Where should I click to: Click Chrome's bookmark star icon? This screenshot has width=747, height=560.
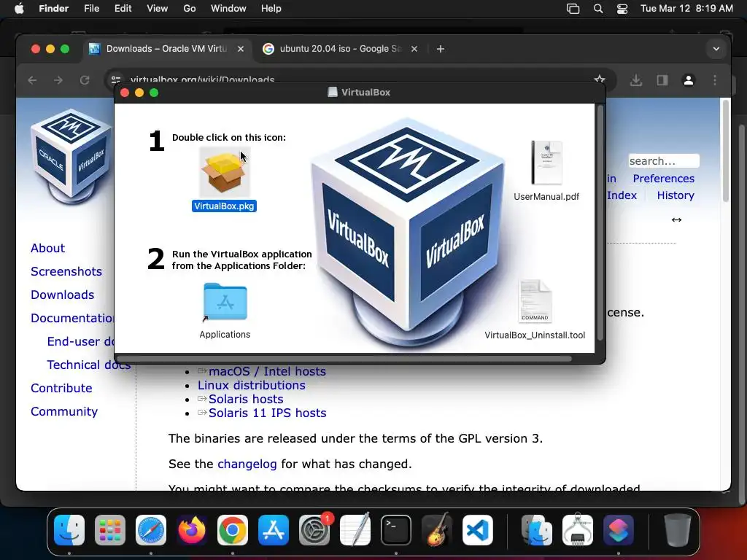coord(600,80)
